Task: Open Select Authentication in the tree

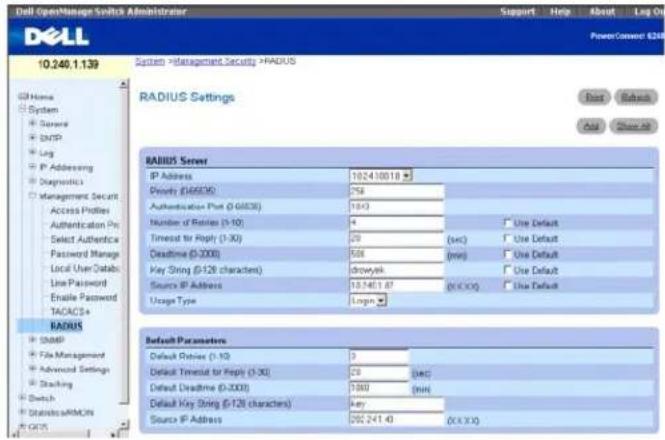Action: pos(84,239)
